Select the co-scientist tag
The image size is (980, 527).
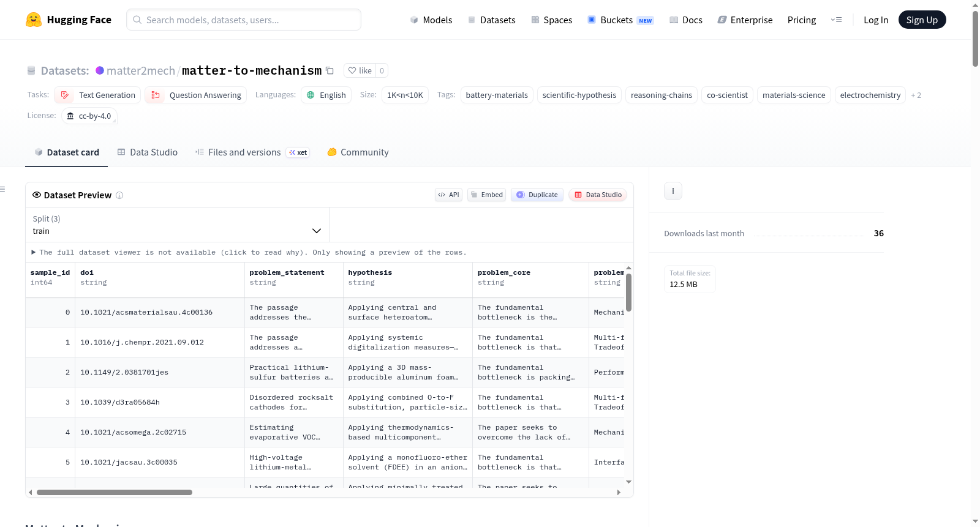[x=727, y=95]
